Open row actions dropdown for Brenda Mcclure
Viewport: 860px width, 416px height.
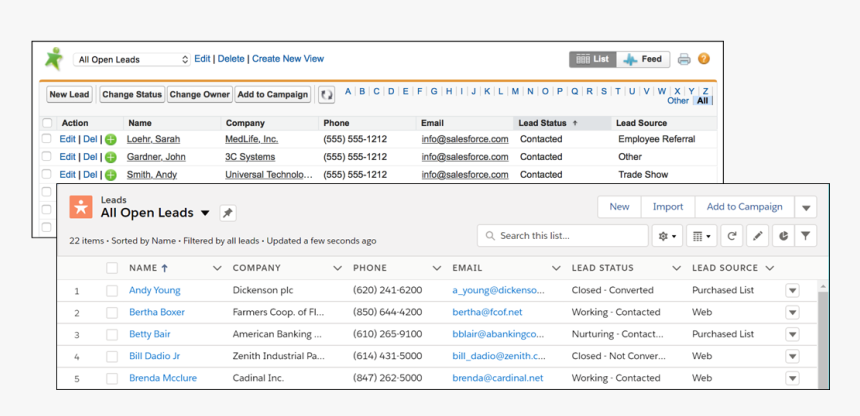(x=792, y=379)
